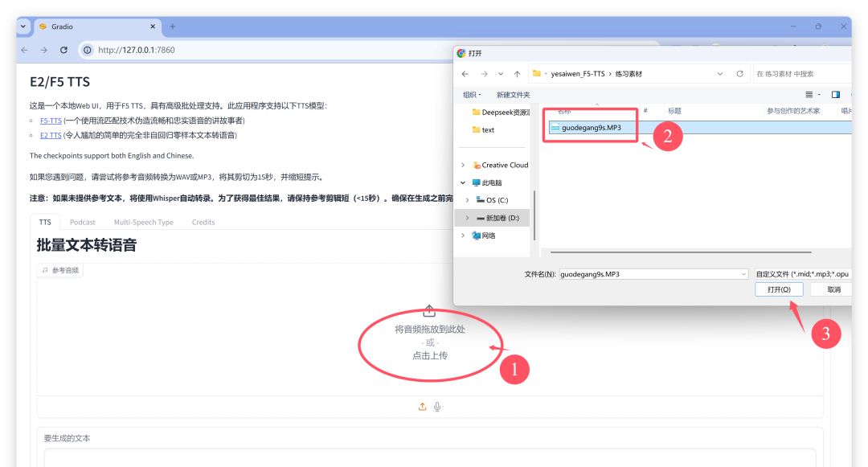
Task: Expand 此电脑 in the dialog sidebar
Action: pyautogui.click(x=462, y=183)
